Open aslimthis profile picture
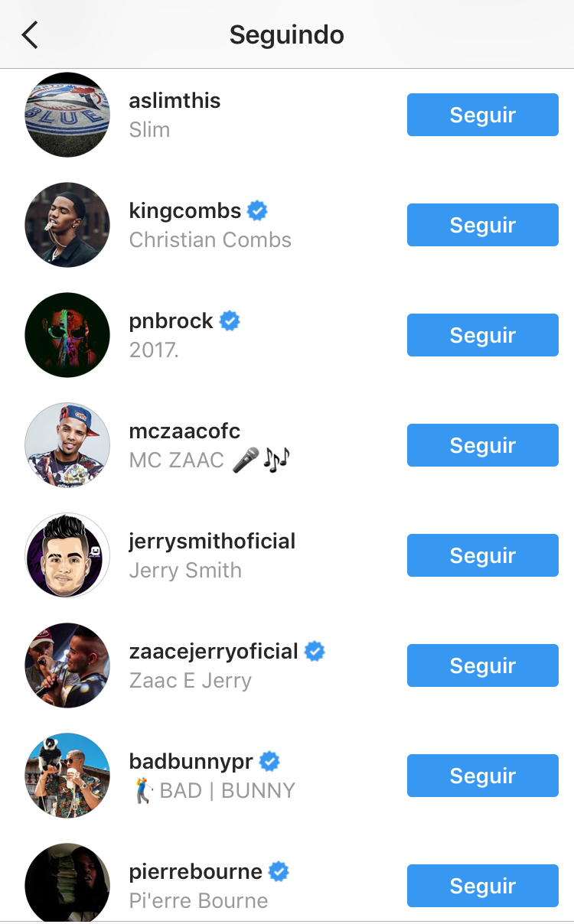 tap(67, 115)
